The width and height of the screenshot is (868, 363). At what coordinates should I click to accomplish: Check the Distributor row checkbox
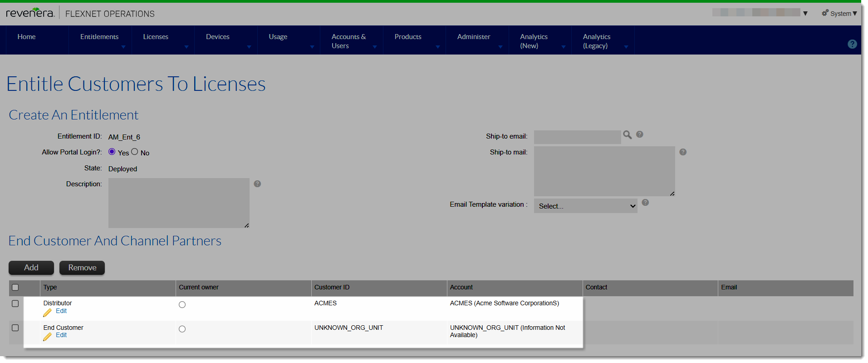coord(15,303)
